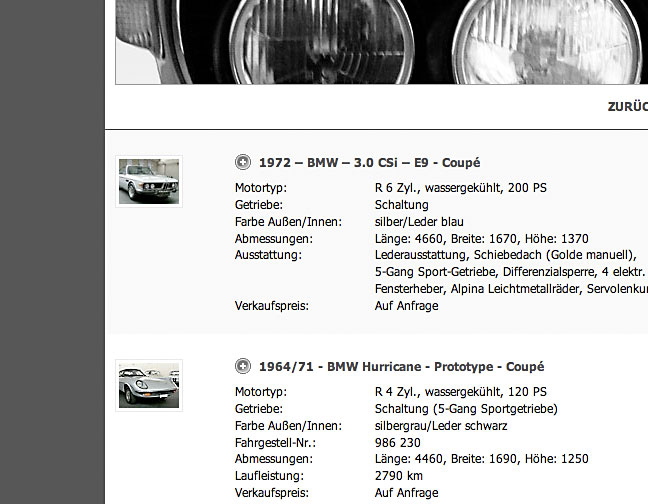This screenshot has height=504, width=648.
Task: Click the "Ausstattung:" label
Action: [x=268, y=255]
